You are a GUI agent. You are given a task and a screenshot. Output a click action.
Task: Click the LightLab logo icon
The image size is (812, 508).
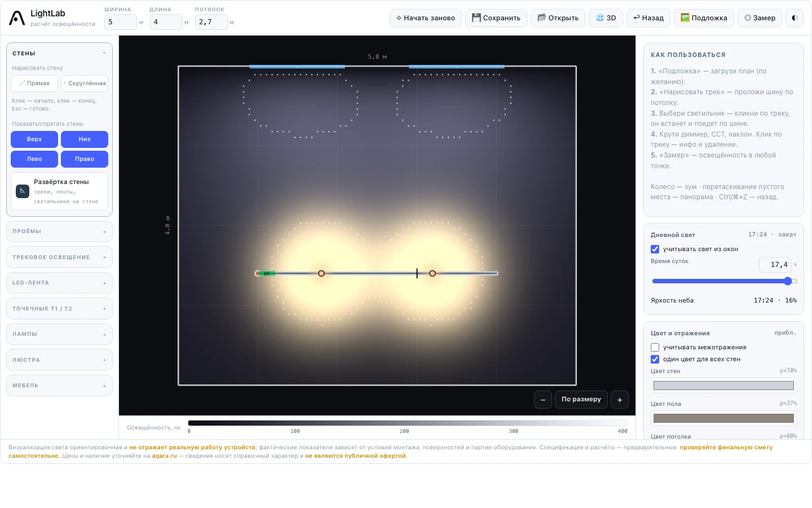click(x=17, y=18)
